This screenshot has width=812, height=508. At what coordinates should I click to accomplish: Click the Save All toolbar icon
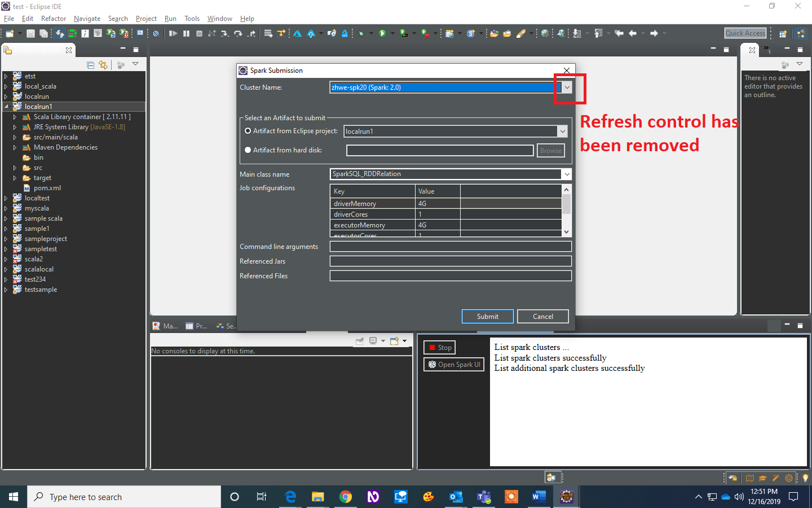(x=43, y=33)
